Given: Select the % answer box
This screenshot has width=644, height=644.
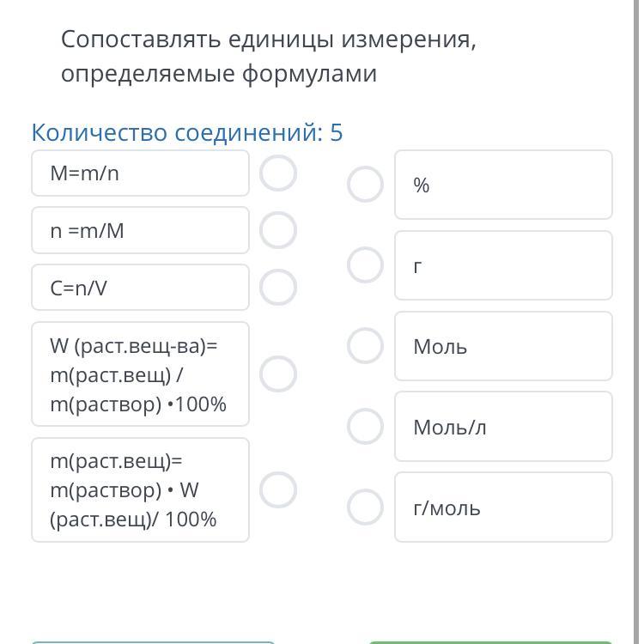Looking at the screenshot, I should click(503, 185).
